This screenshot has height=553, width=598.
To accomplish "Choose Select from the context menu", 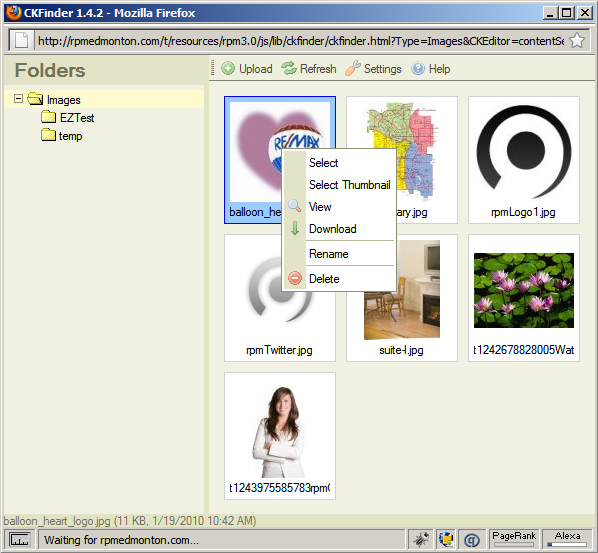I will coord(323,163).
